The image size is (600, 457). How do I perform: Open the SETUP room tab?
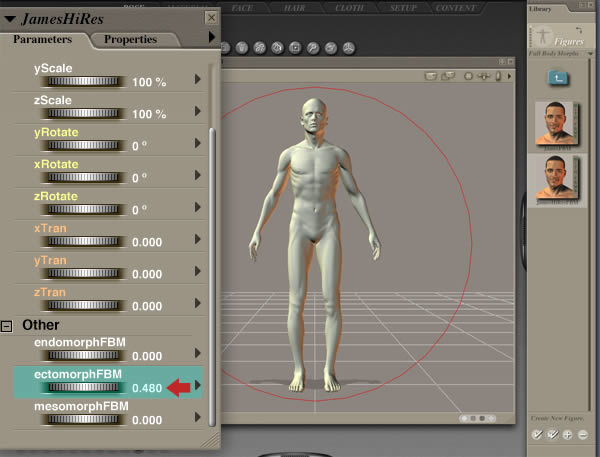[x=403, y=8]
